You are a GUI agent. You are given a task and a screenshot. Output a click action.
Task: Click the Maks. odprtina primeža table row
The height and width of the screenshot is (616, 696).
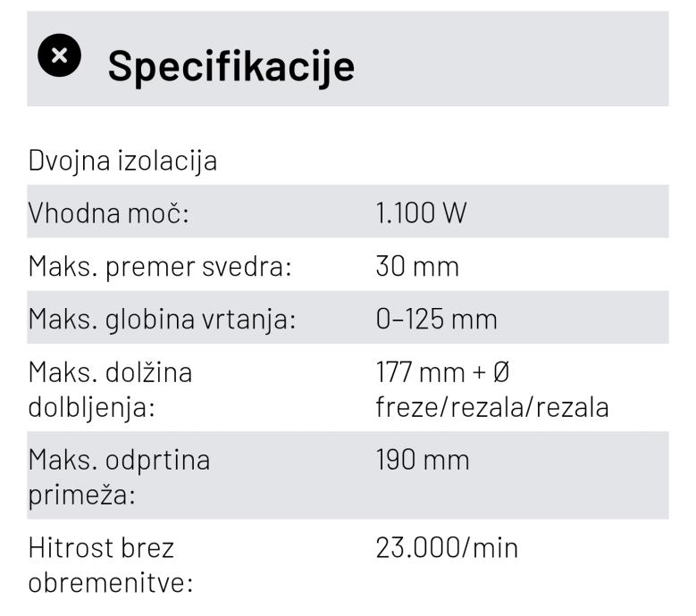[348, 476]
